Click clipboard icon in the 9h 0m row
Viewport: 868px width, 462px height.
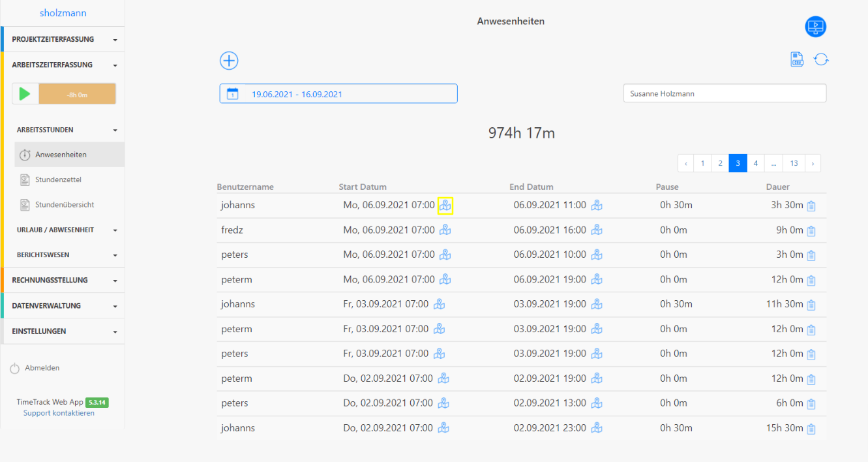811,231
